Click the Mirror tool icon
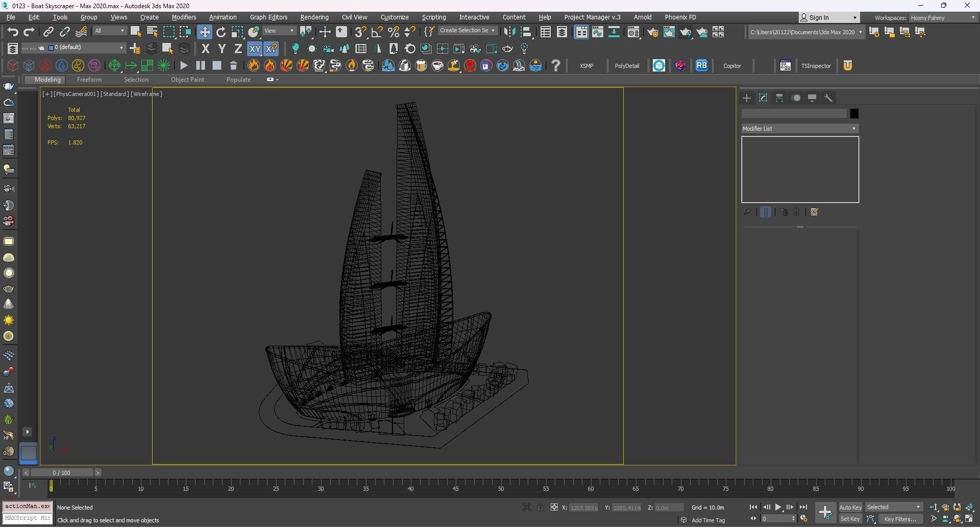 [509, 32]
